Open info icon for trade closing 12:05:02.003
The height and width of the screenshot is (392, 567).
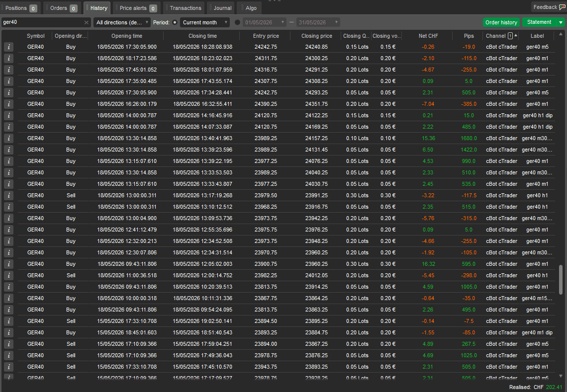(8, 264)
